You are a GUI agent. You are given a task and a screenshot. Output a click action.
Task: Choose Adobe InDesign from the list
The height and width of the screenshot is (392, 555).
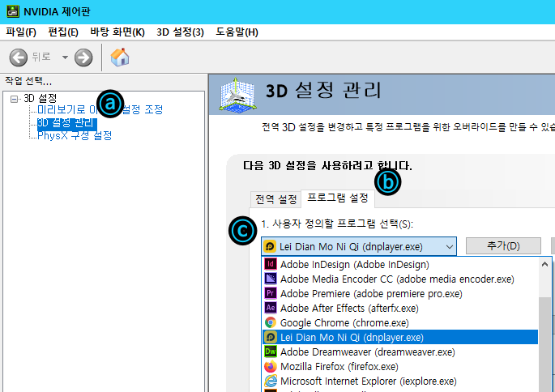click(400, 264)
